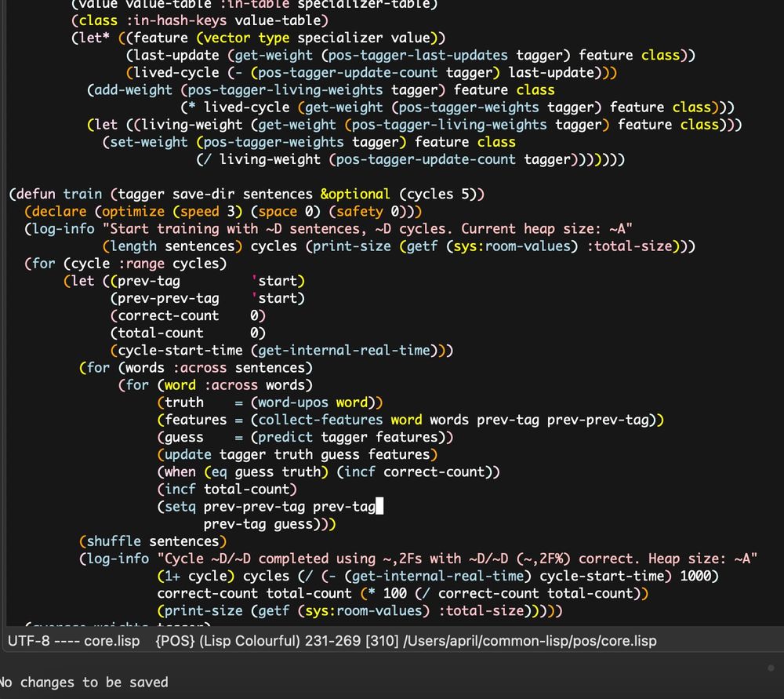Viewport: 784px width, 699px height.
Task: Click the 'train' function name in defun
Action: 82,194
